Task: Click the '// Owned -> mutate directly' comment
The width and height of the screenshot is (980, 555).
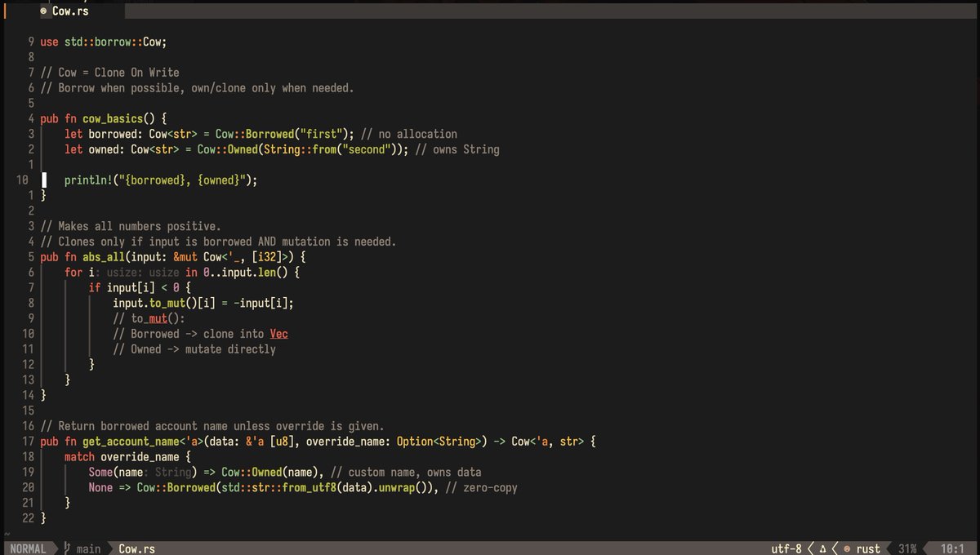Action: pos(194,349)
